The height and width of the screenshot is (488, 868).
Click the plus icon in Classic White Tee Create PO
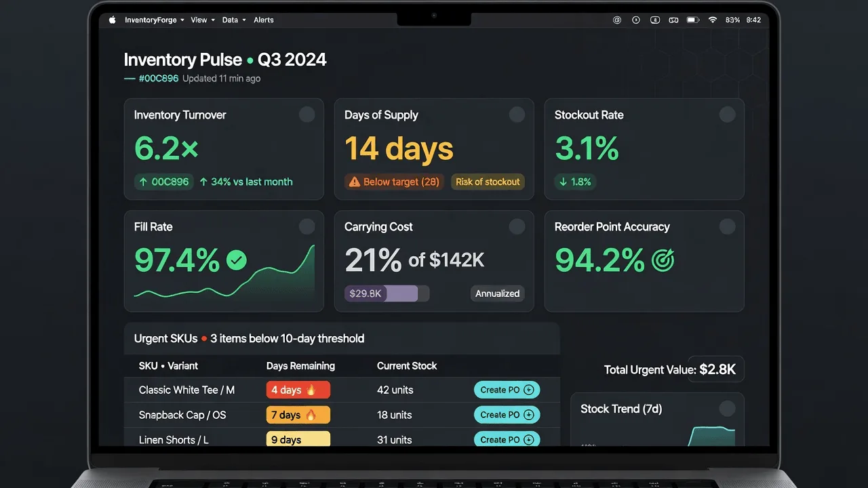(x=529, y=390)
